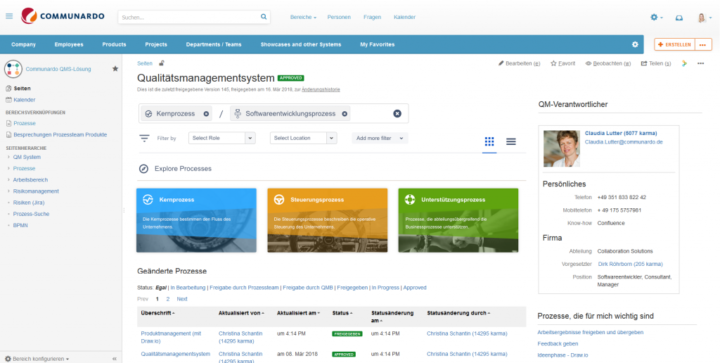Open the Unterstützungsprozess green card
720x363 pixels.
pyautogui.click(x=458, y=220)
